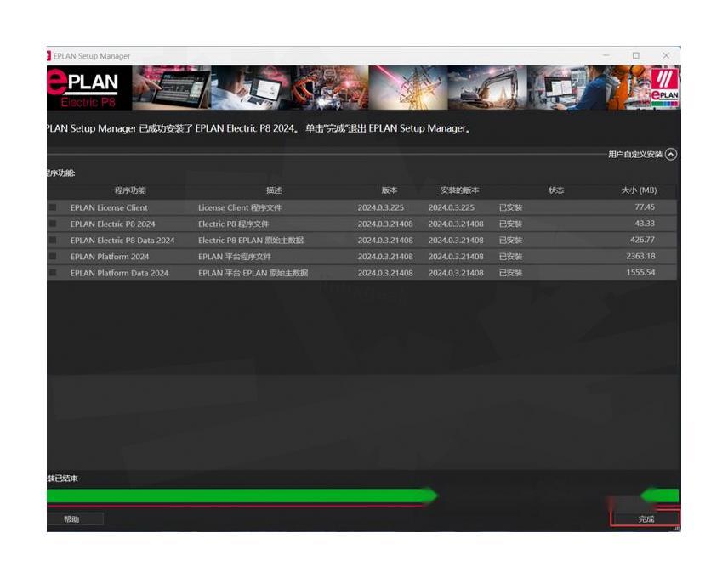
Task: Toggle the EPLAN License Client checkbox
Action: point(53,207)
